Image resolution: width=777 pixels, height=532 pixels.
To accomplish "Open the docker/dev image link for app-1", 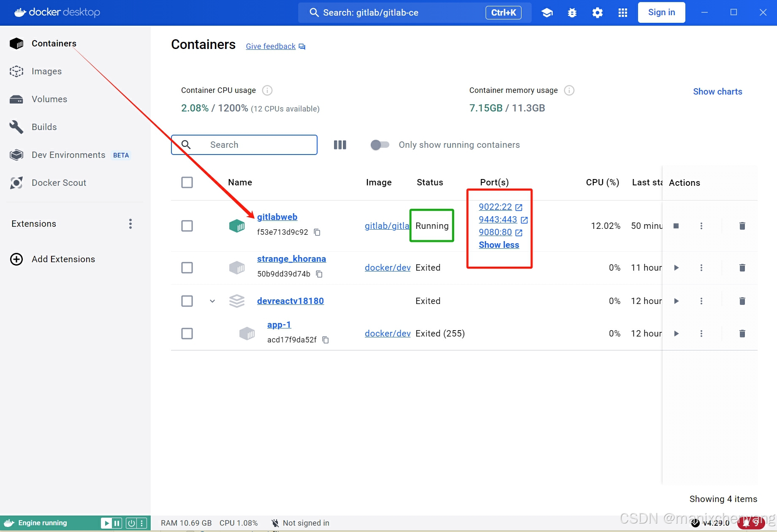I will pyautogui.click(x=388, y=334).
